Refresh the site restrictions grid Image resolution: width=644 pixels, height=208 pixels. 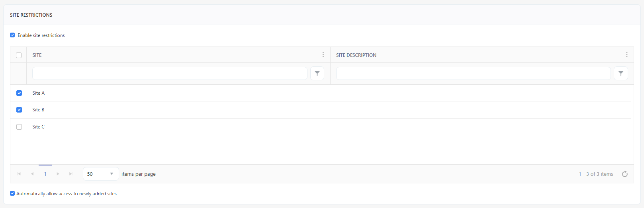pos(624,174)
